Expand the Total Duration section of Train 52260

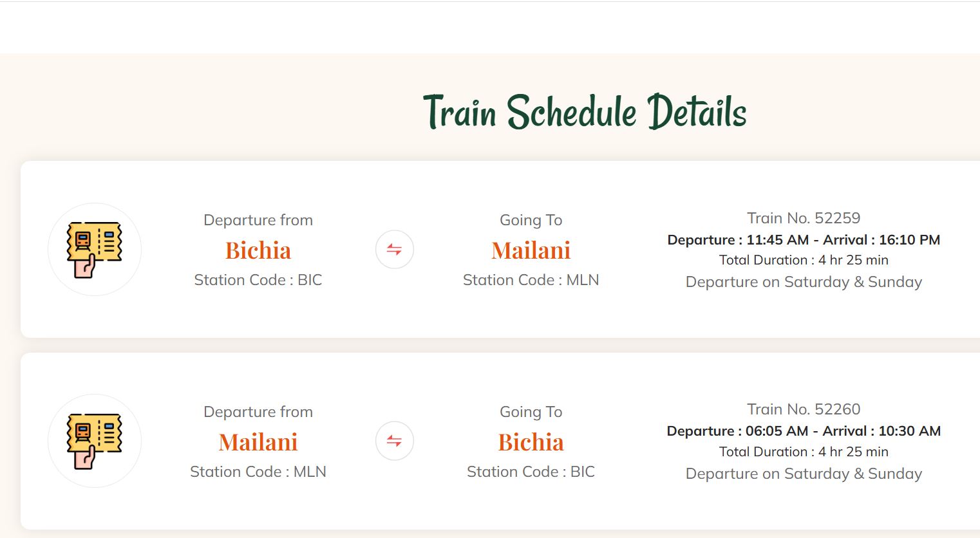(x=804, y=452)
